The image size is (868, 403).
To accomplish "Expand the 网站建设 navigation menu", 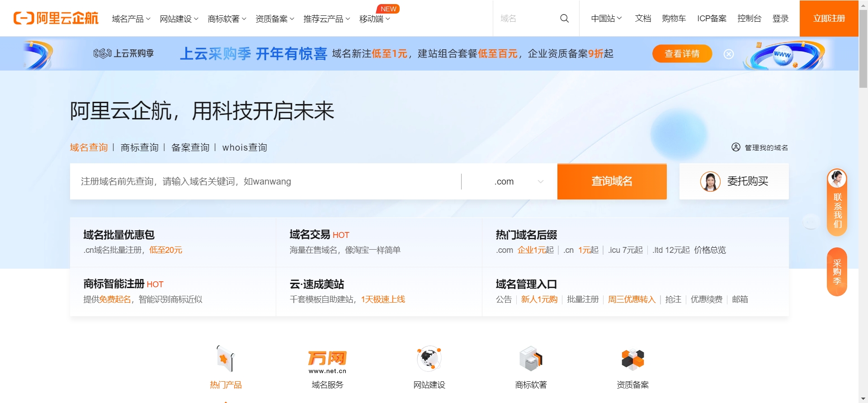I will pos(179,19).
